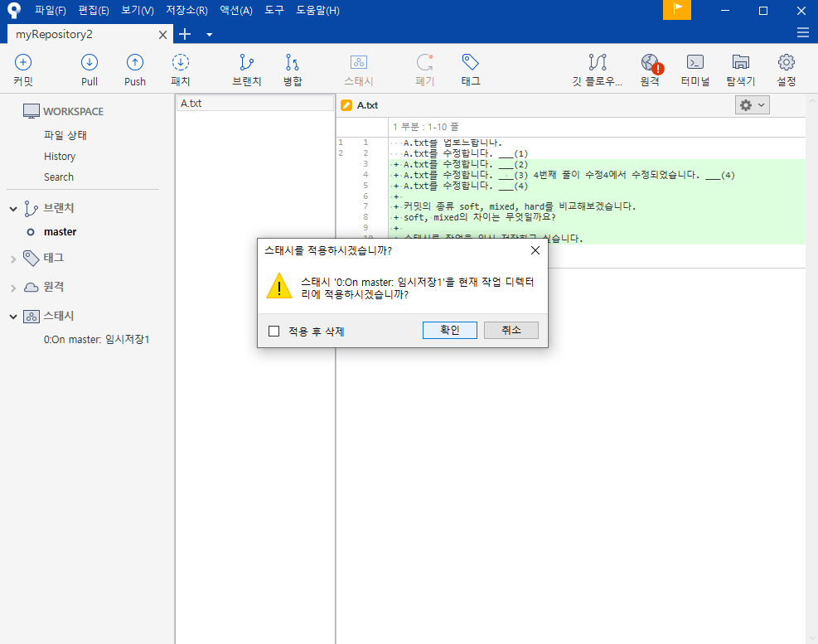Screen dimensions: 818x644
Task: Open the 도움말(H) menu
Action: click(x=317, y=11)
